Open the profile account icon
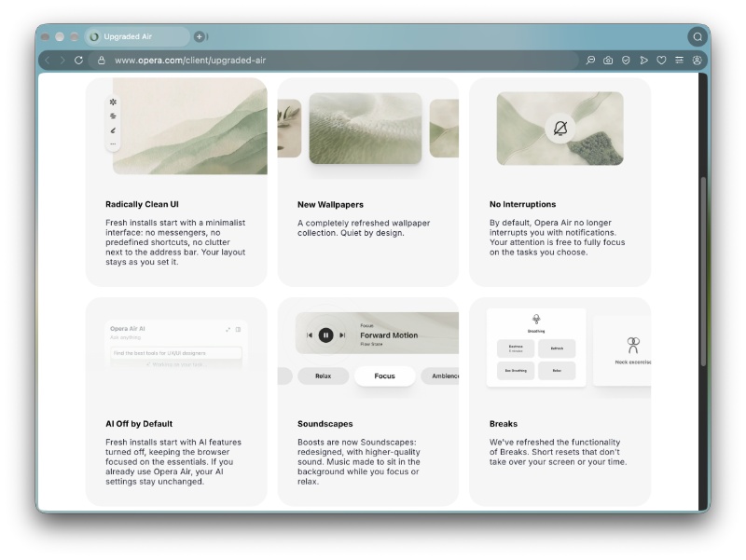This screenshot has width=746, height=560. pyautogui.click(x=697, y=61)
